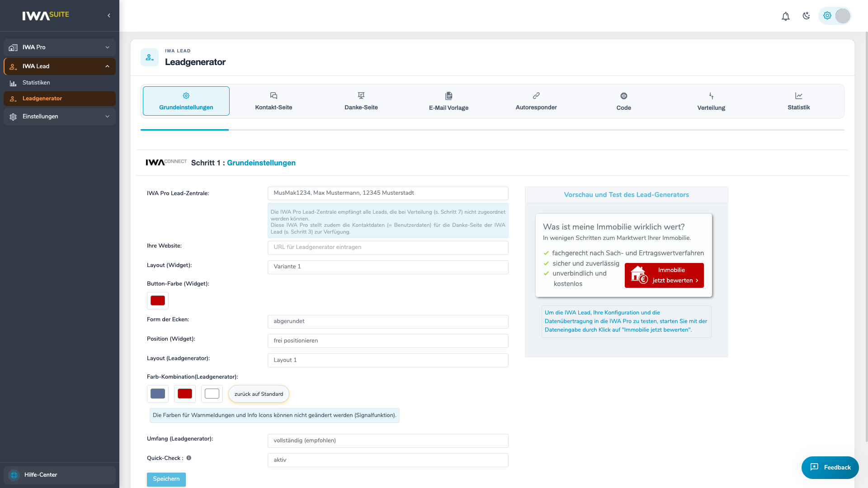Screen dimensions: 868x488
Task: Open the notifications bell
Action: [786, 16]
